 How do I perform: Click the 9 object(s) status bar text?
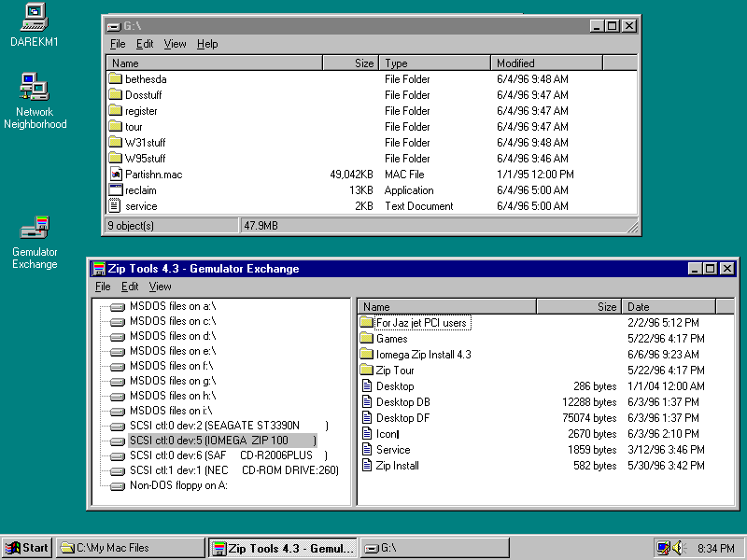coord(131,225)
